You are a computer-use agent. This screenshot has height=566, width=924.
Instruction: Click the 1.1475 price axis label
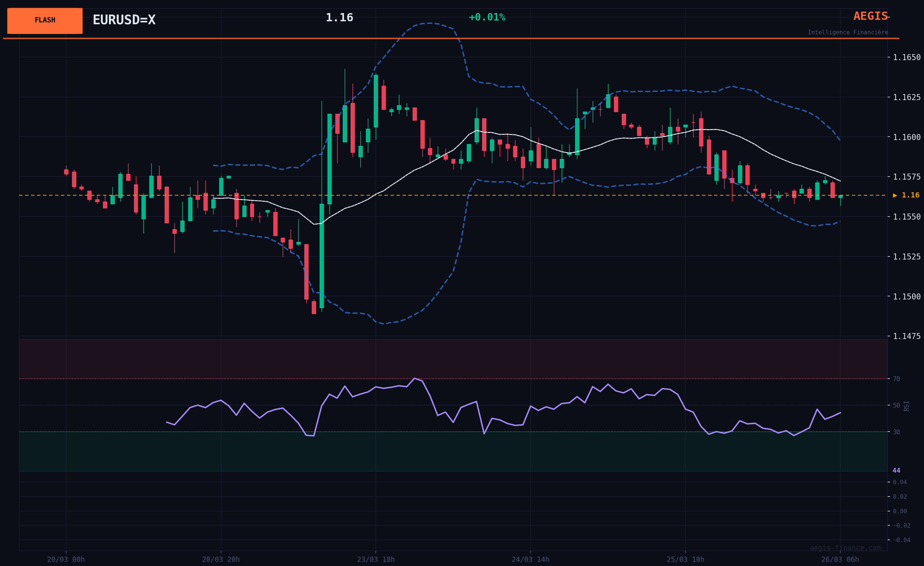pos(906,336)
